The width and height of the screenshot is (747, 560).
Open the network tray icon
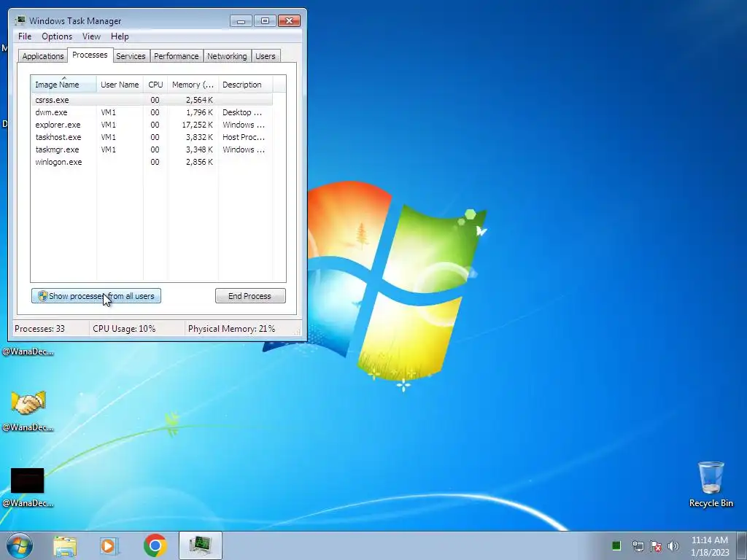(638, 545)
